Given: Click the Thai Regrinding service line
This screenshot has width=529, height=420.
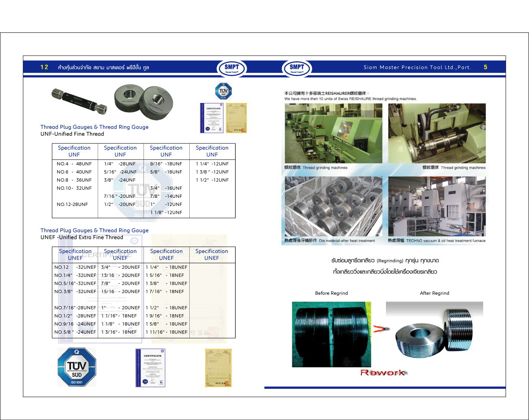Looking at the screenshot, I should 385,261.
